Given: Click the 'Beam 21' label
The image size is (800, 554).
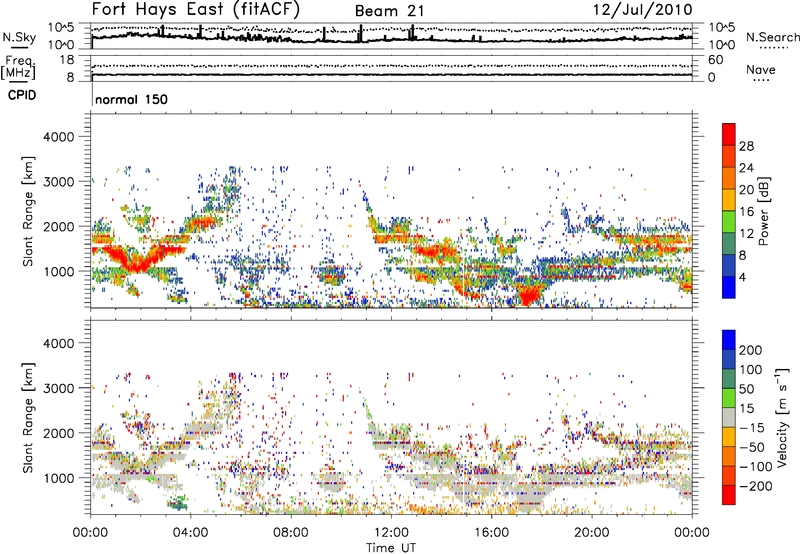Looking at the screenshot, I should click(389, 11).
